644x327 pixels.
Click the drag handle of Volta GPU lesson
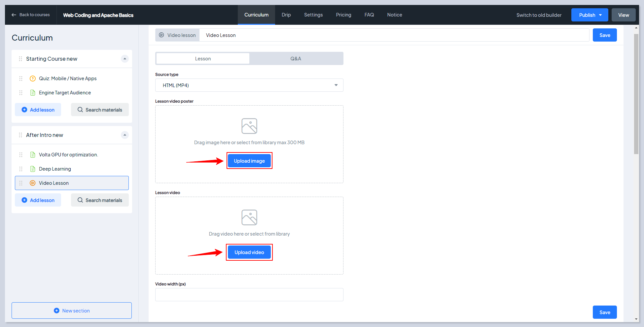click(x=21, y=155)
